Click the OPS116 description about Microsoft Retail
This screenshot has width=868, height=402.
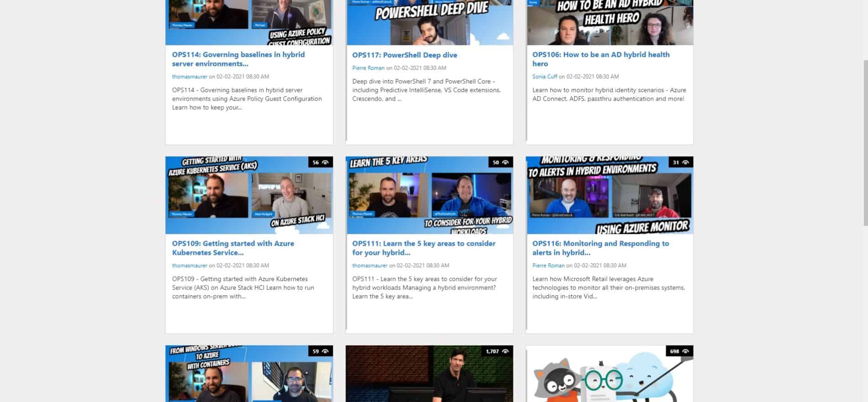click(609, 288)
